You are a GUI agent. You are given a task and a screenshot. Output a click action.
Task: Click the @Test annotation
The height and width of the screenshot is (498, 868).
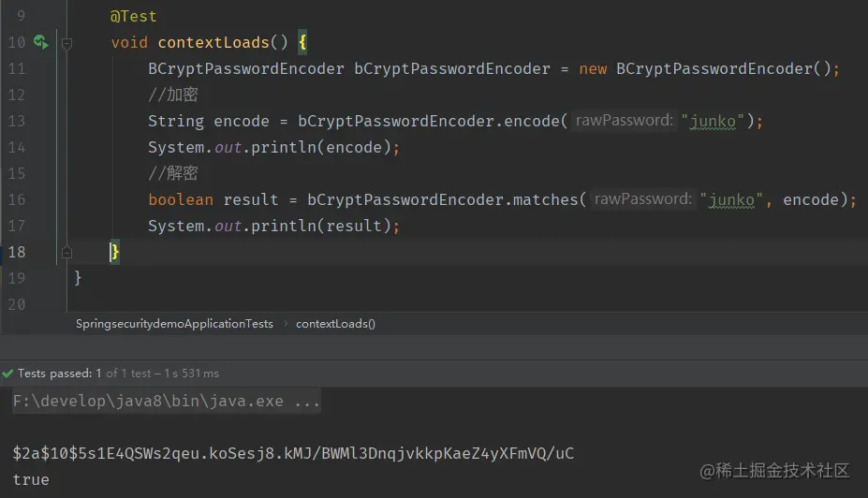pyautogui.click(x=133, y=17)
